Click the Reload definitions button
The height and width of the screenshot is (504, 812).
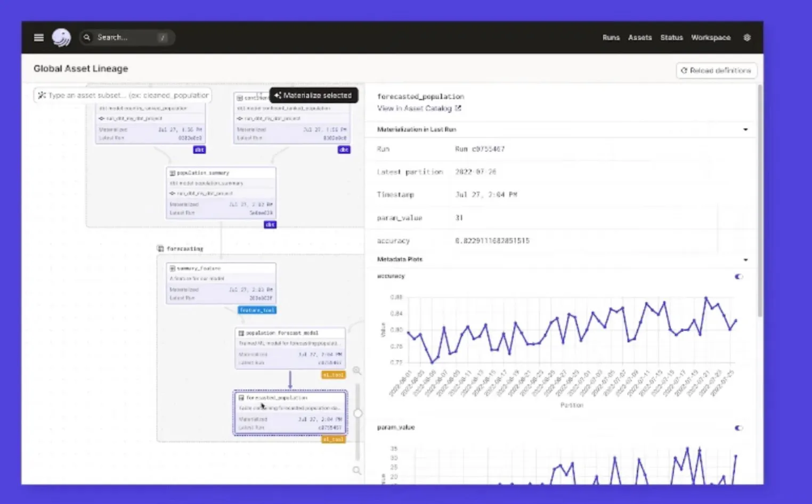(x=716, y=70)
